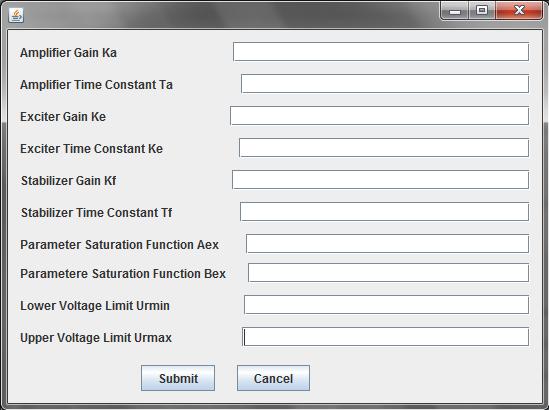549x410 pixels.
Task: Minimize the dialog window
Action: tap(454, 11)
